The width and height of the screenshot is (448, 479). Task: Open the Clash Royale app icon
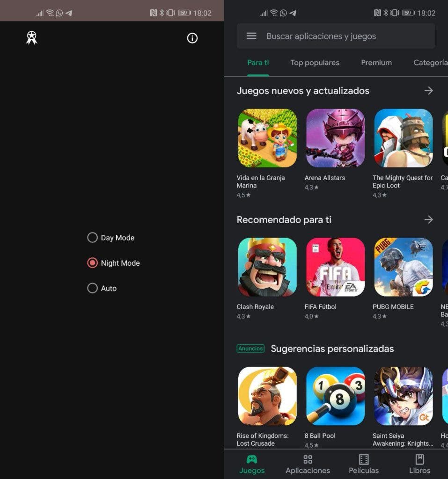pyautogui.click(x=267, y=267)
